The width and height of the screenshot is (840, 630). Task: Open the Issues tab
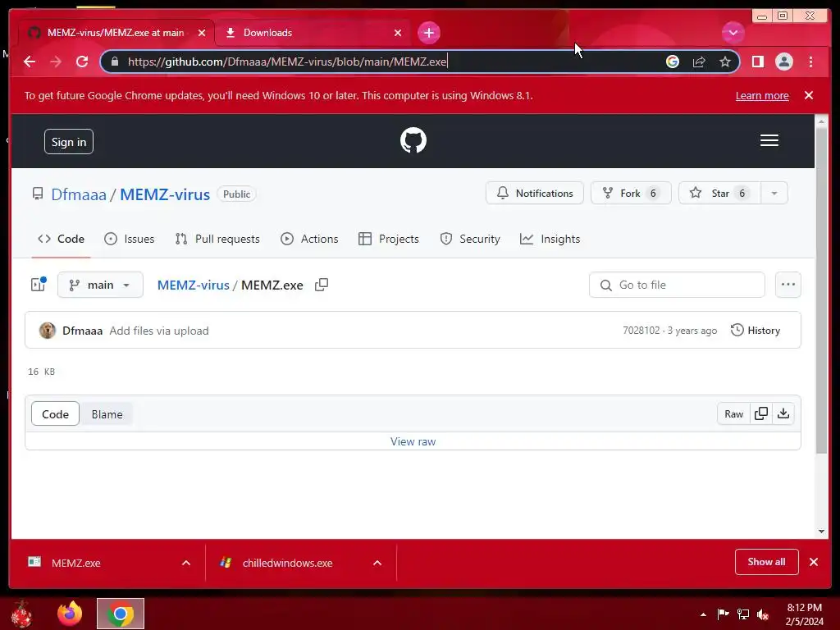[x=129, y=239]
